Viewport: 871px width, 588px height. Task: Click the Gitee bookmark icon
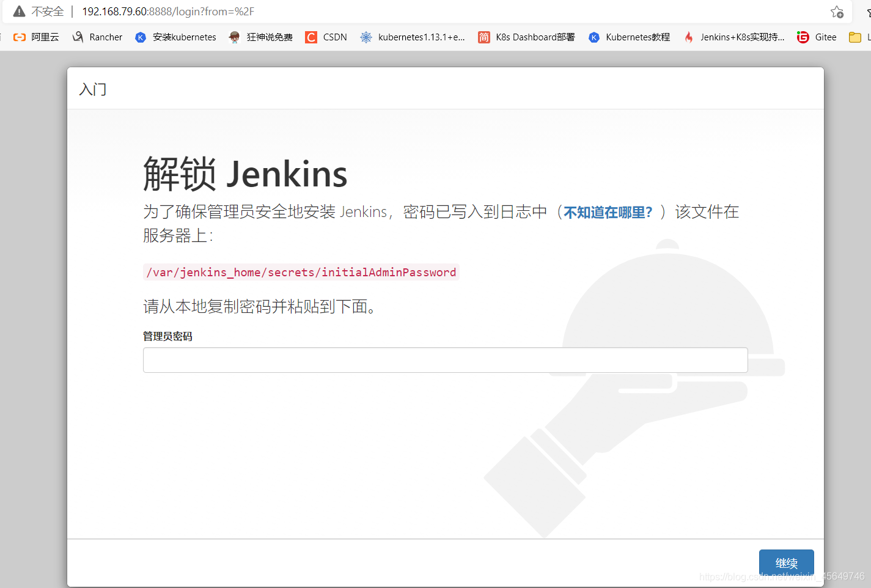click(803, 37)
